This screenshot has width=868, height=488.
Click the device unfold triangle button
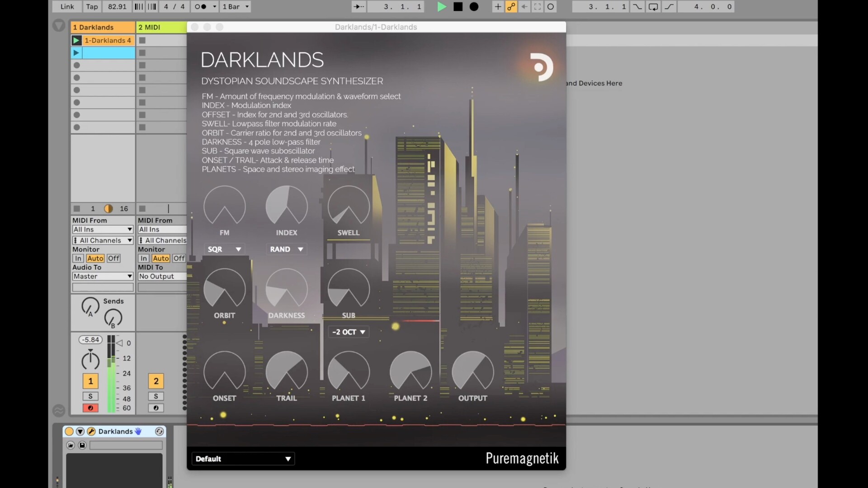80,432
